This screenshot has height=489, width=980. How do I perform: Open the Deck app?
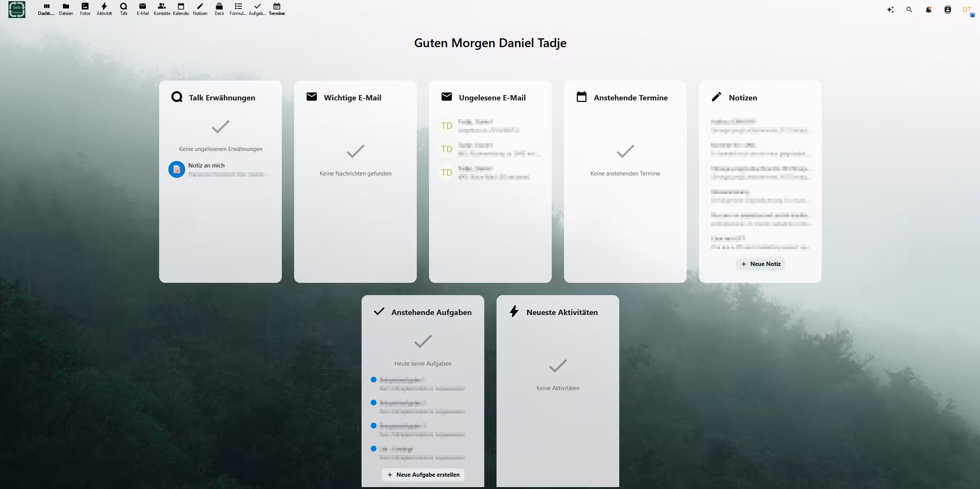219,8
